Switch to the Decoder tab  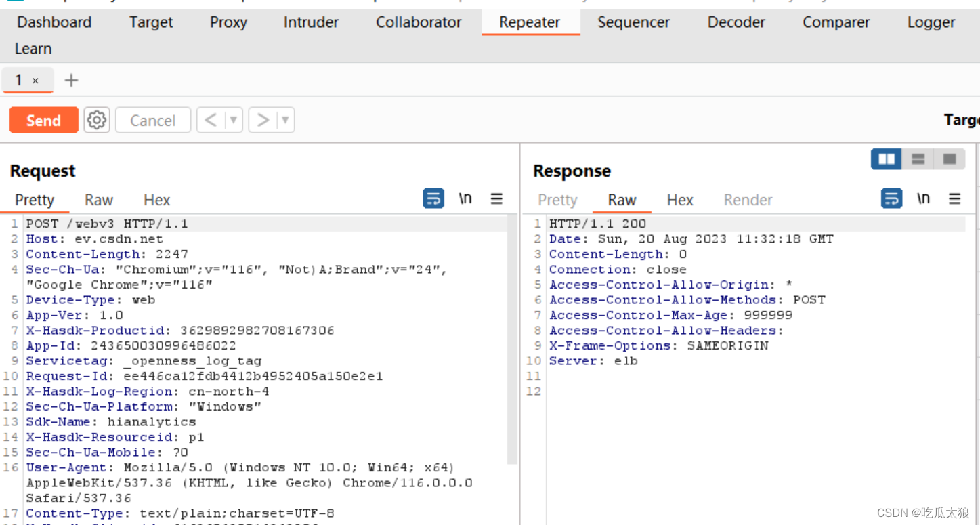click(736, 22)
